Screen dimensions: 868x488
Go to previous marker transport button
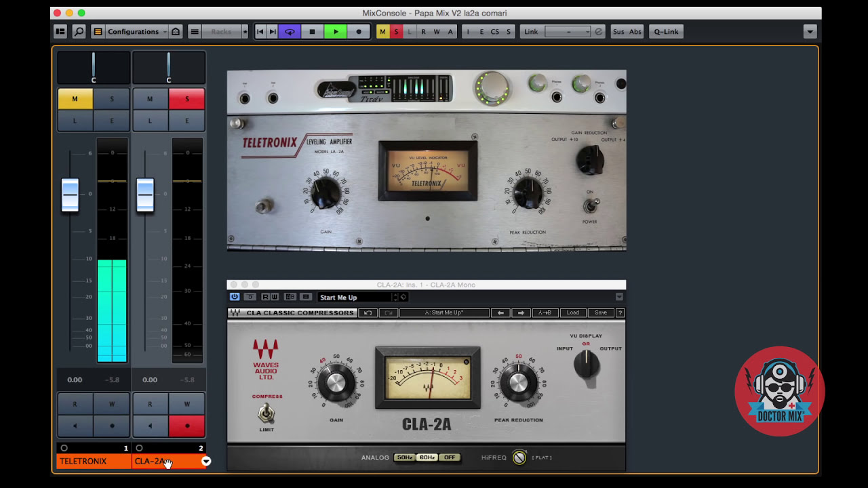click(260, 32)
